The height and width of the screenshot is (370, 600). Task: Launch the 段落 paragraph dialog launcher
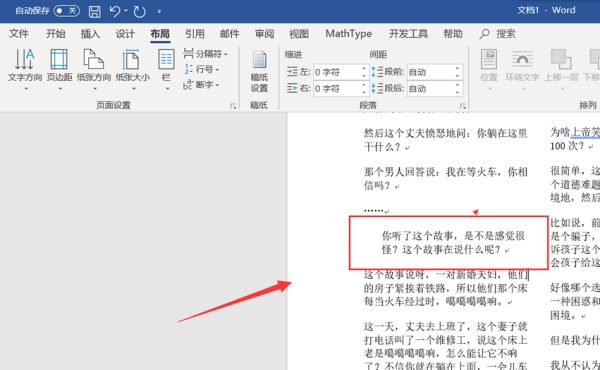(463, 106)
